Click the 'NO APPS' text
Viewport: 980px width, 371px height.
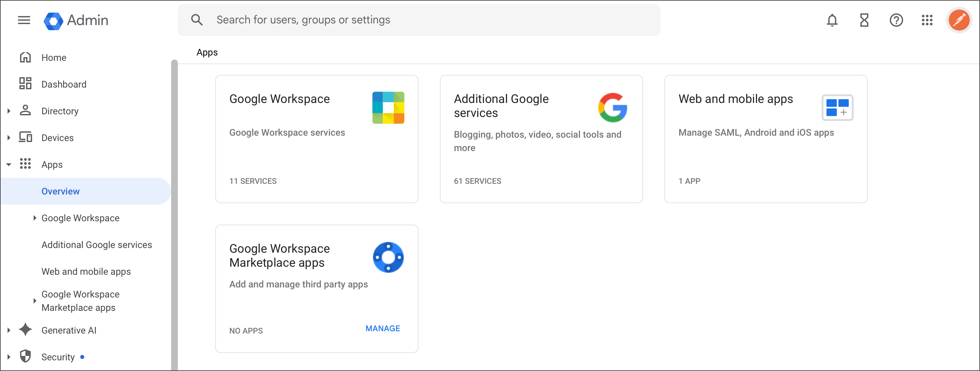coord(246,331)
